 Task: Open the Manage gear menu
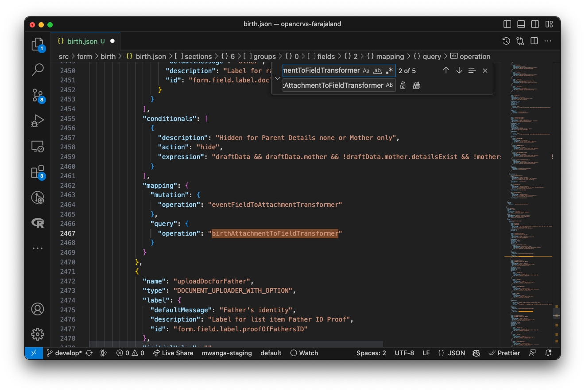click(38, 334)
